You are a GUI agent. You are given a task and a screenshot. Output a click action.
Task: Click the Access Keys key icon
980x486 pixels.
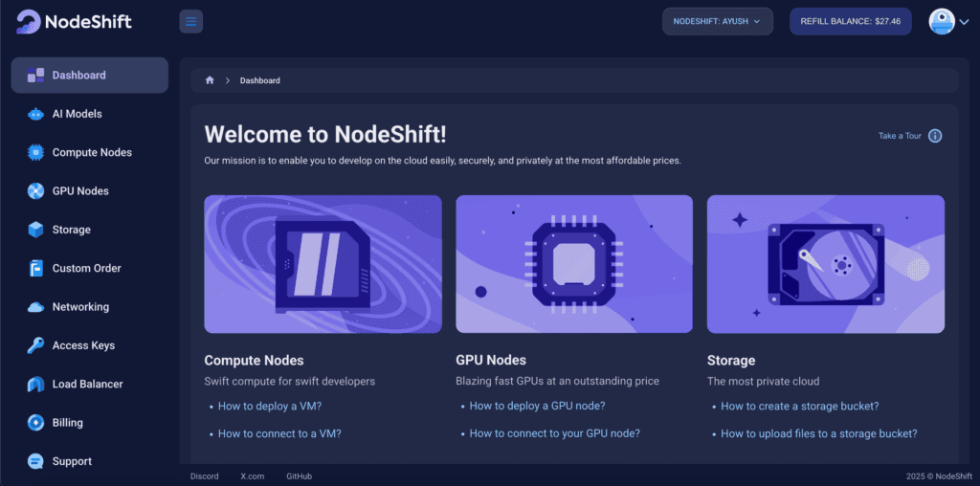point(36,345)
